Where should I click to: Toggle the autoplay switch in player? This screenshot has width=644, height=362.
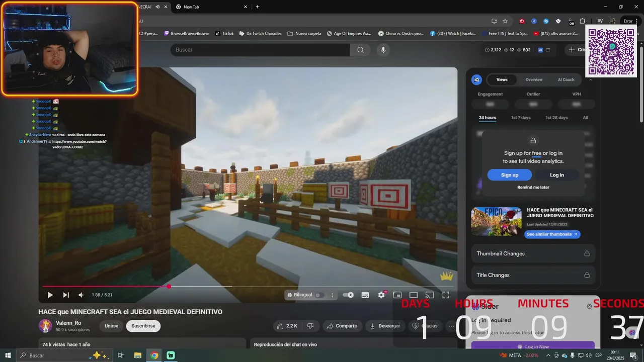[348, 295]
